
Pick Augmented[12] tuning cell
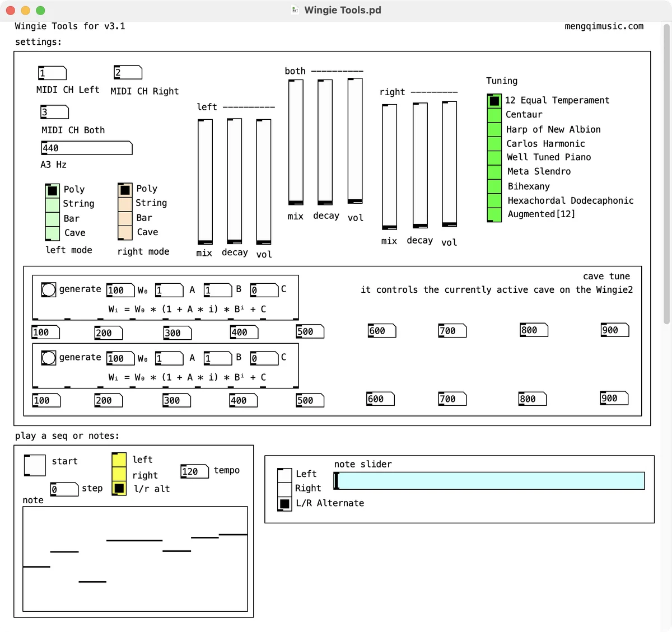pos(494,214)
